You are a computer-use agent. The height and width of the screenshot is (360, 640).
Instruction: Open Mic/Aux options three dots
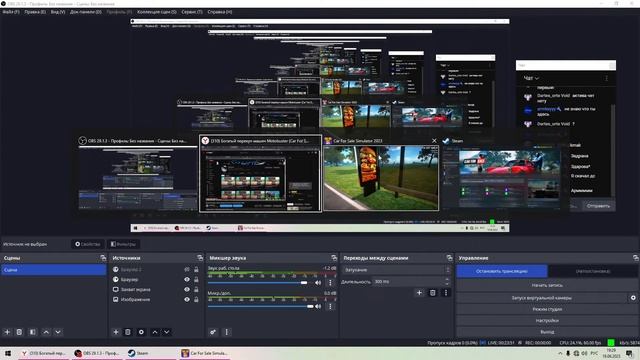[x=330, y=306]
